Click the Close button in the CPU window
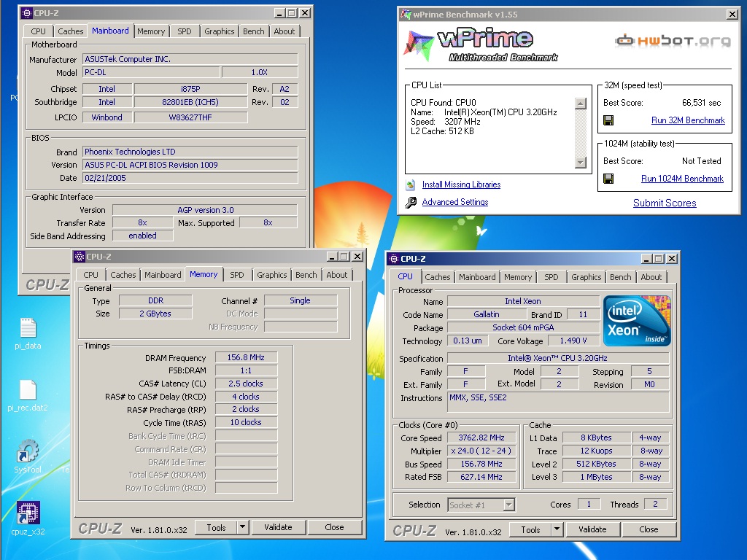 (649, 529)
